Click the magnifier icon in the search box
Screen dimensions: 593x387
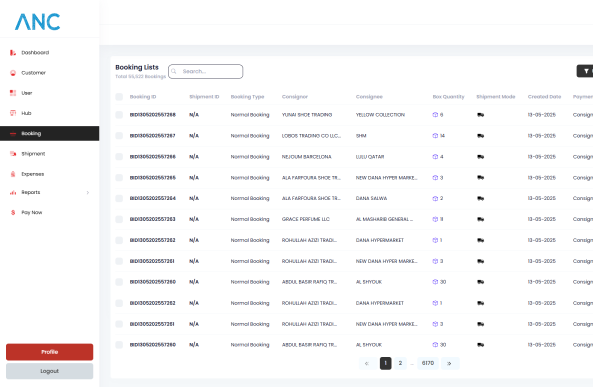coord(174,71)
